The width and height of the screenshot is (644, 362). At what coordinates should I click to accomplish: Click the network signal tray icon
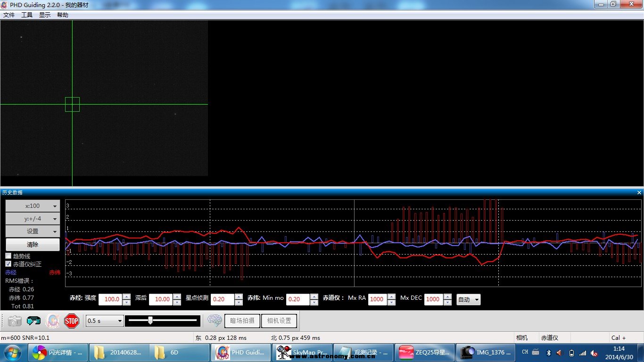click(583, 353)
